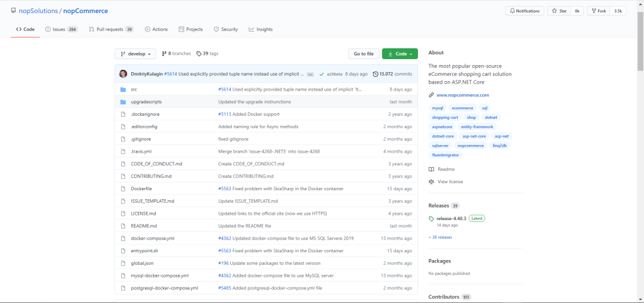Click the 3.5k forks count
The image size is (644, 303).
tap(618, 11)
